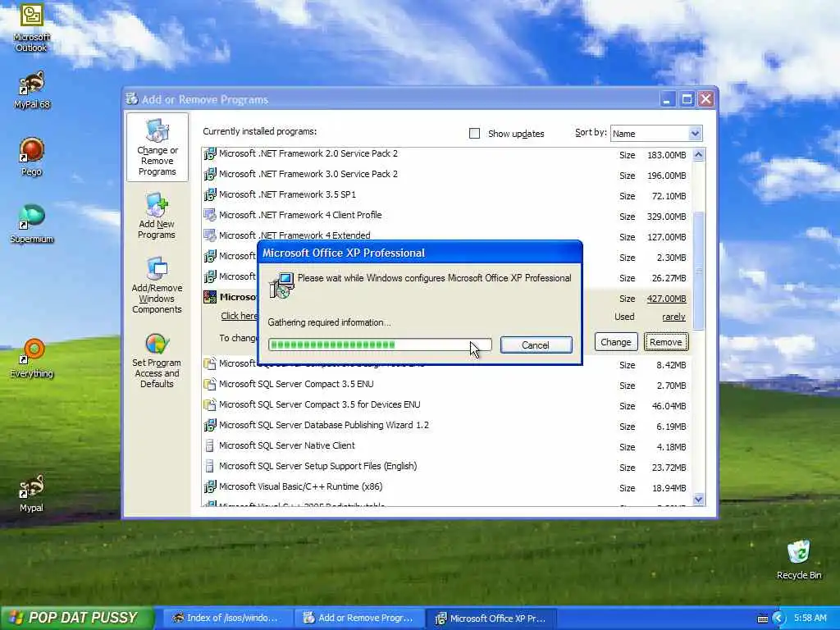
Task: Click icon of .NET Framework 3.0 Service Pack 2
Action: pos(209,175)
